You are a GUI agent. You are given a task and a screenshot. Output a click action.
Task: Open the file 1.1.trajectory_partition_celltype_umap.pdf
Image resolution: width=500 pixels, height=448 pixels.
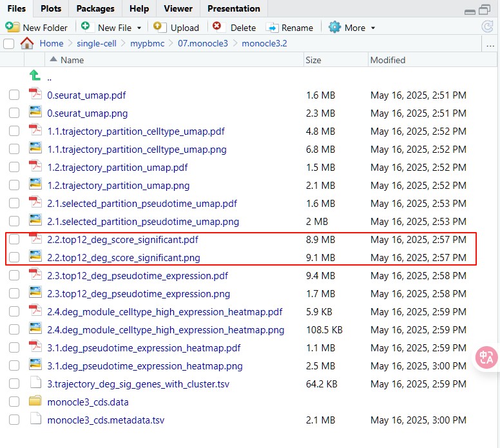[136, 131]
